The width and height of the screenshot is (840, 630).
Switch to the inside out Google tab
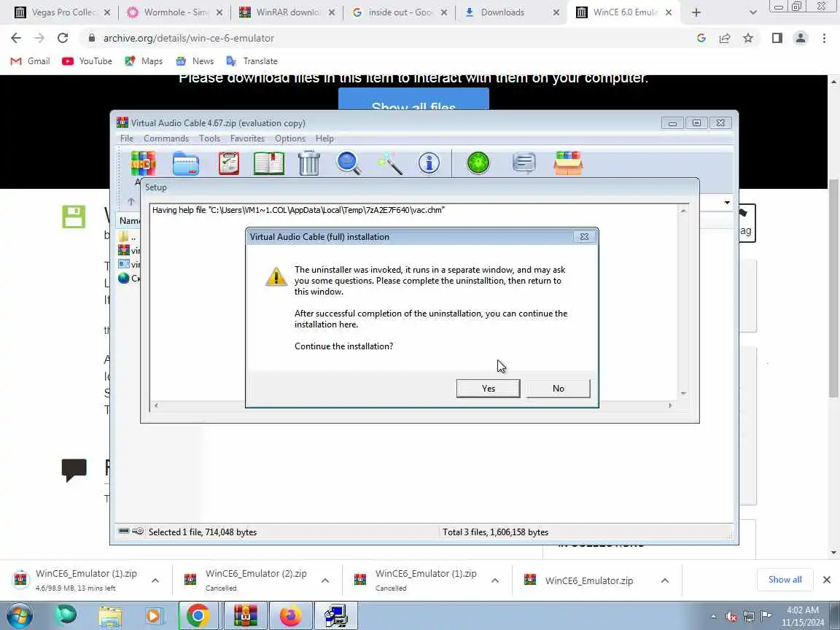(x=399, y=12)
